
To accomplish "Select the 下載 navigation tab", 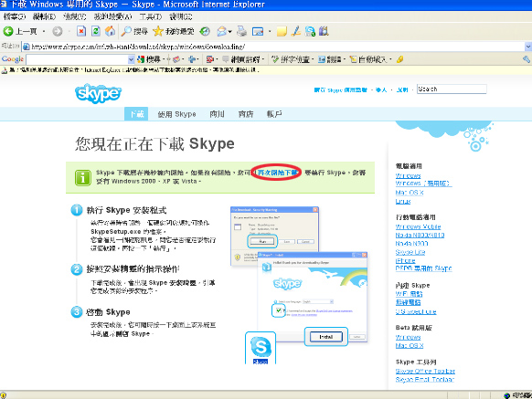I will coord(136,114).
